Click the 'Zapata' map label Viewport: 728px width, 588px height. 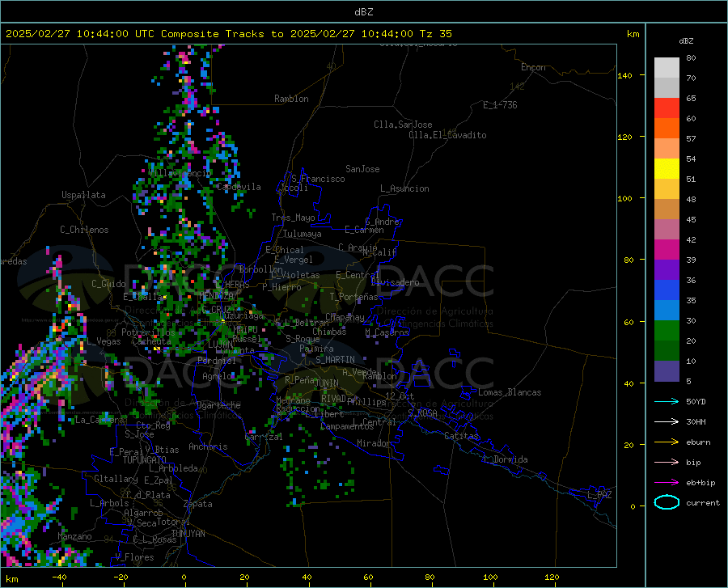coord(198,504)
